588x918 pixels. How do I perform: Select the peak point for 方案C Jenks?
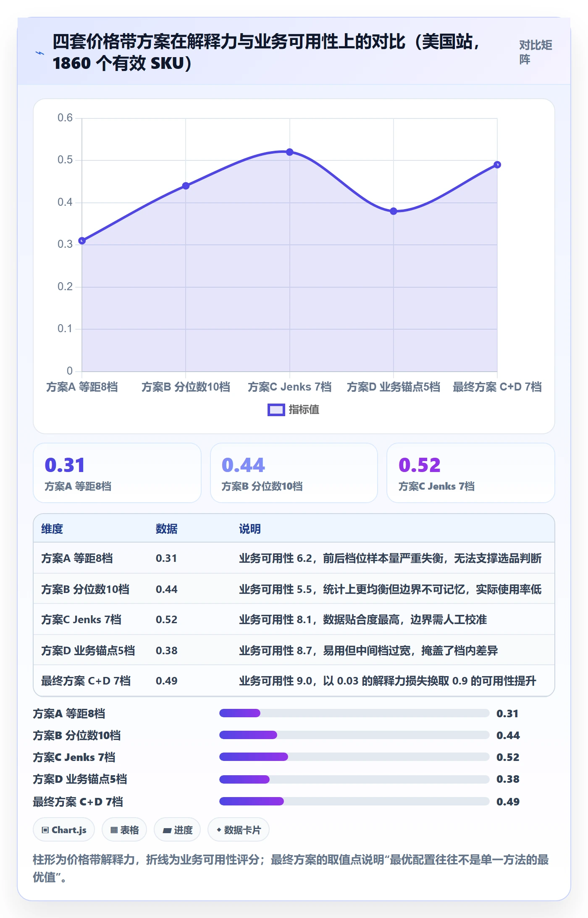pos(290,152)
